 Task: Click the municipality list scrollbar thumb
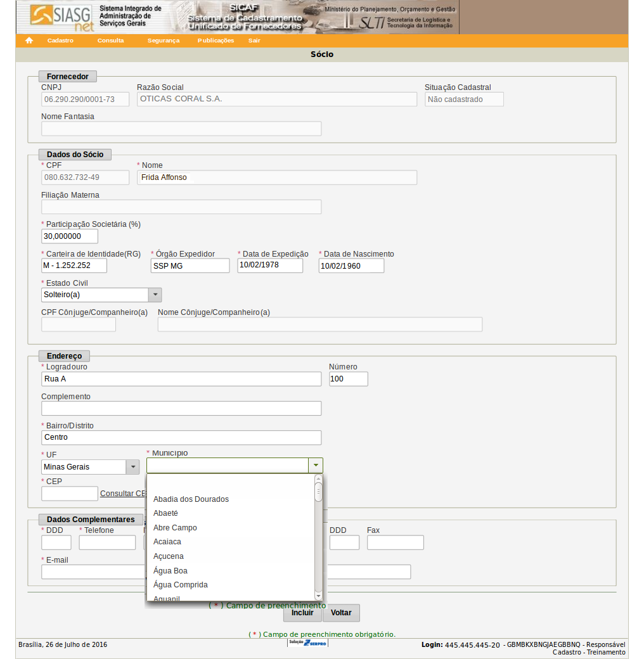coord(318,492)
